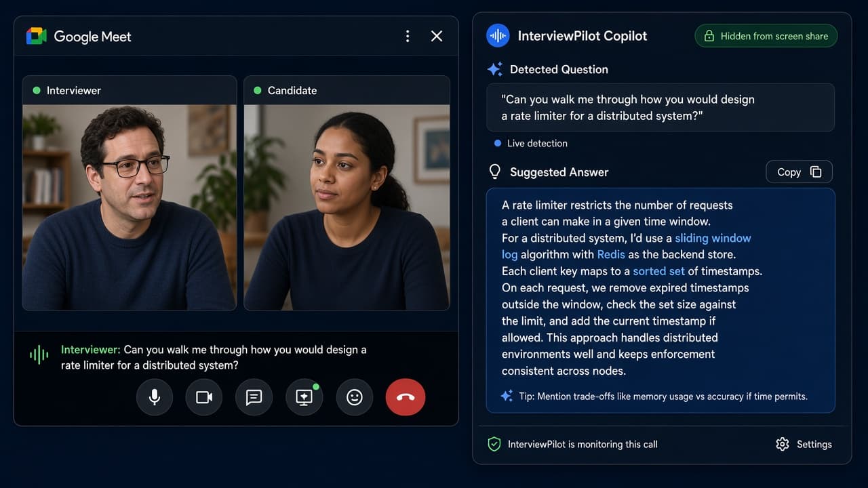868x488 pixels.
Task: Click the 'InterviewPilot Copilot' title
Action: coord(583,36)
